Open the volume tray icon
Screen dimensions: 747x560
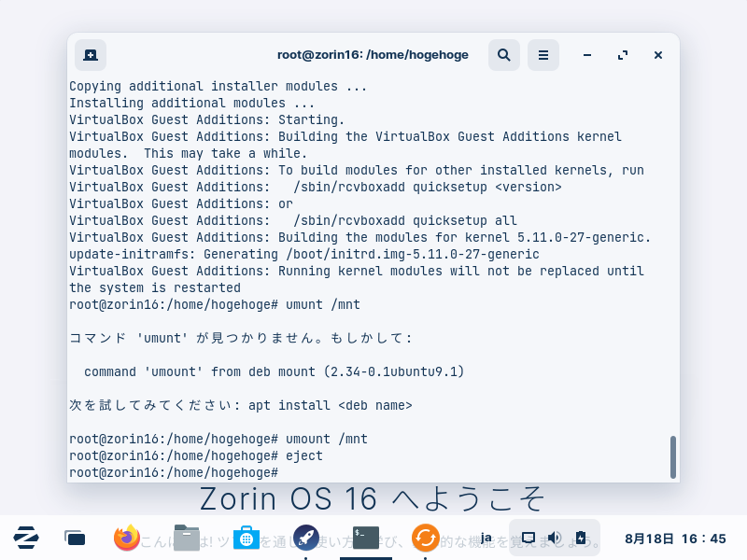(x=554, y=539)
